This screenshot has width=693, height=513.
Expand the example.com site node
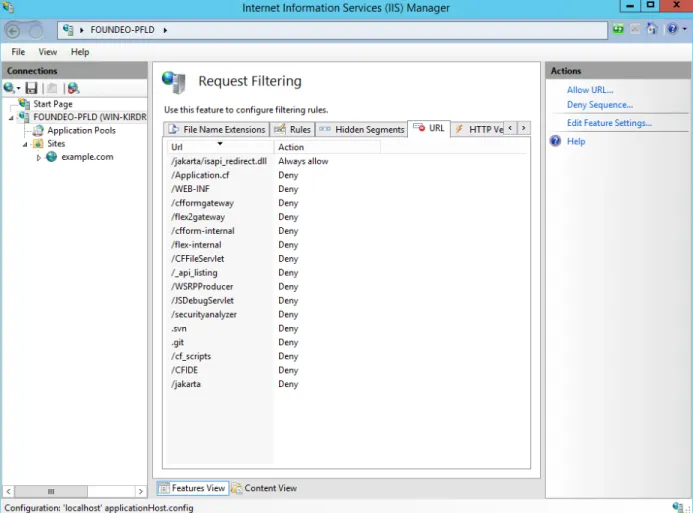tap(38, 157)
